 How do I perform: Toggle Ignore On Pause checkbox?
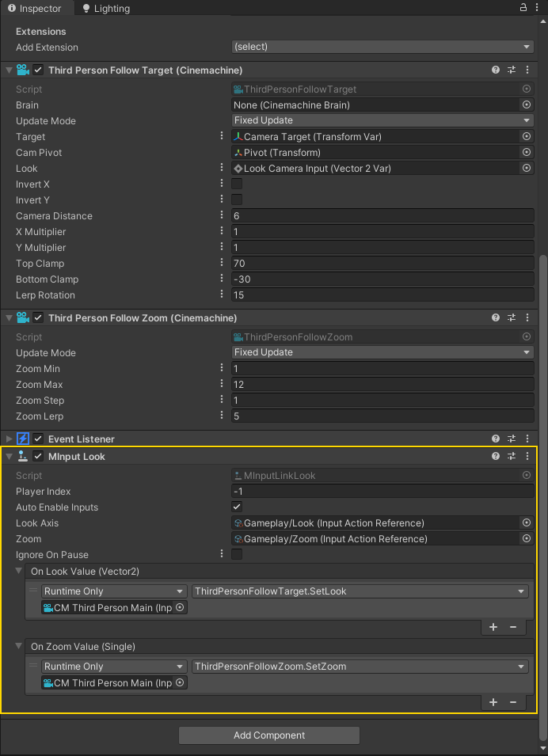tap(237, 554)
